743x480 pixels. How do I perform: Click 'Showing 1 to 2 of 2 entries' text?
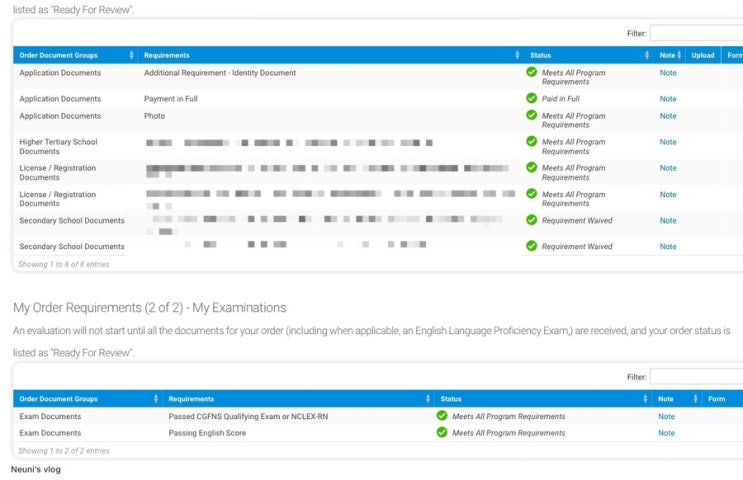tap(63, 451)
